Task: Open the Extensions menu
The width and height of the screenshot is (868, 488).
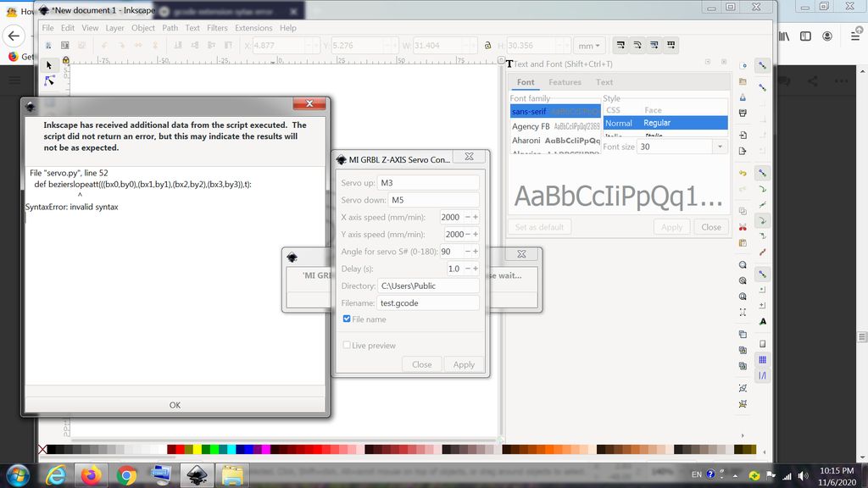Action: point(253,28)
